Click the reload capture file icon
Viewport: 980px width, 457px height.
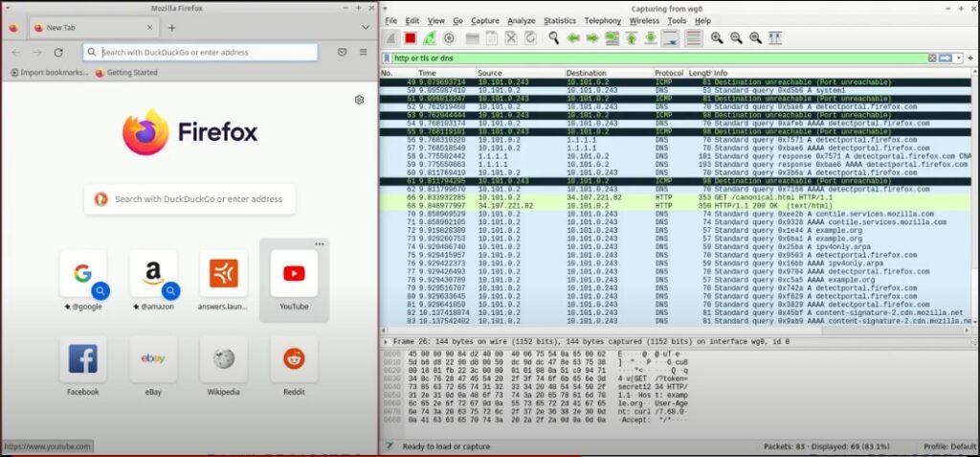[x=530, y=38]
